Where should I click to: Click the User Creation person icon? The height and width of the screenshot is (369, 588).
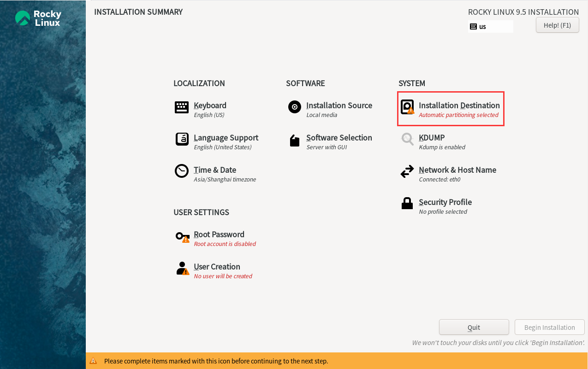(183, 268)
